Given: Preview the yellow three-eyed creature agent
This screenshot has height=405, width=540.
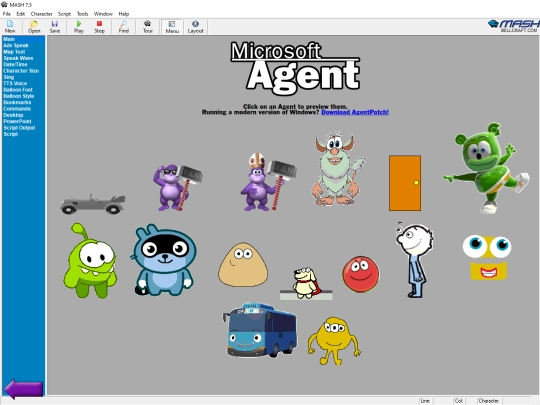Looking at the screenshot, I should (334, 341).
